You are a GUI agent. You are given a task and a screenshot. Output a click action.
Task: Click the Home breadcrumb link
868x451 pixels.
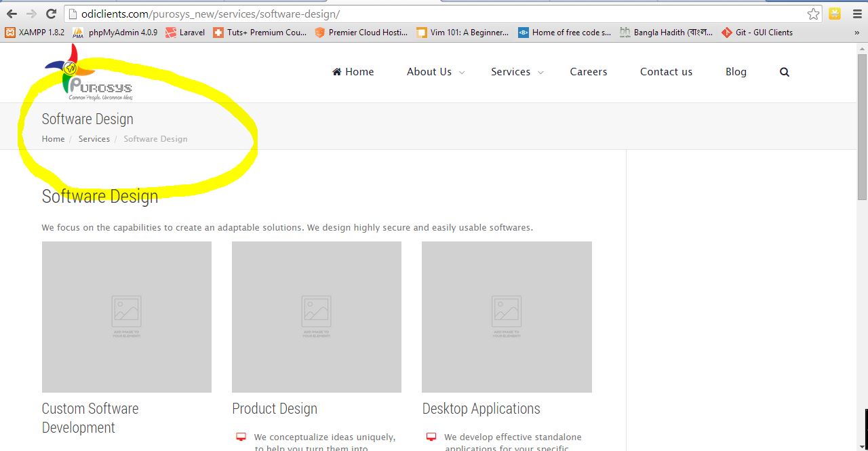click(53, 139)
